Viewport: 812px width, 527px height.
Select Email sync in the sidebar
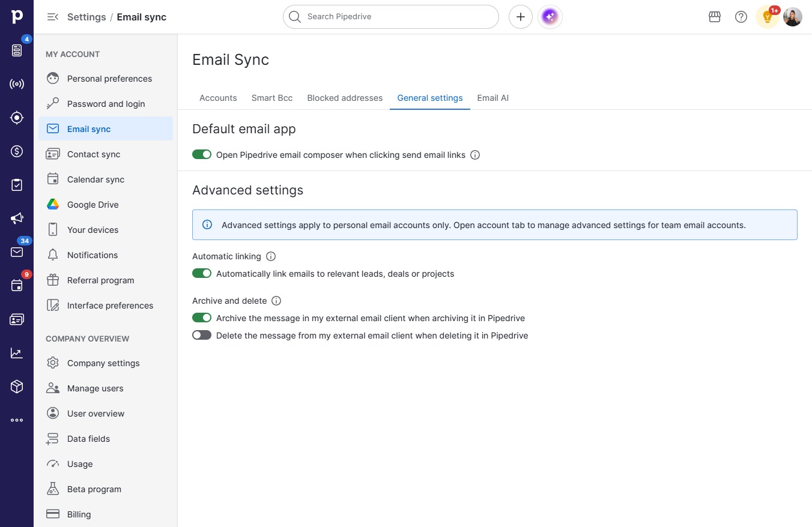click(106, 129)
